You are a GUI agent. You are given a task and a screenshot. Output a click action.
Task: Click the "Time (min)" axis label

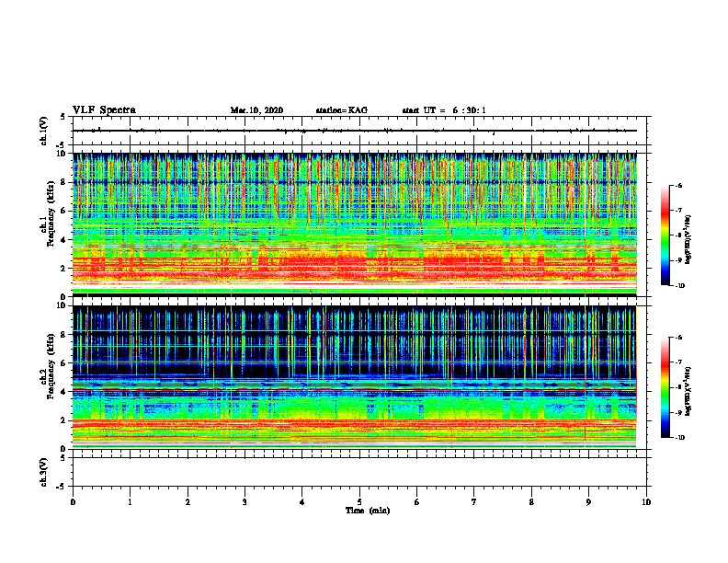coord(368,511)
